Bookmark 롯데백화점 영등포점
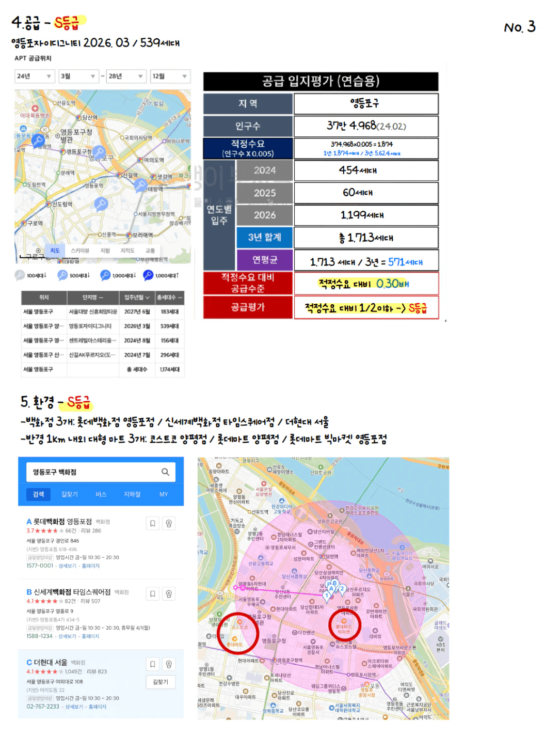560x736 pixels. 153,523
